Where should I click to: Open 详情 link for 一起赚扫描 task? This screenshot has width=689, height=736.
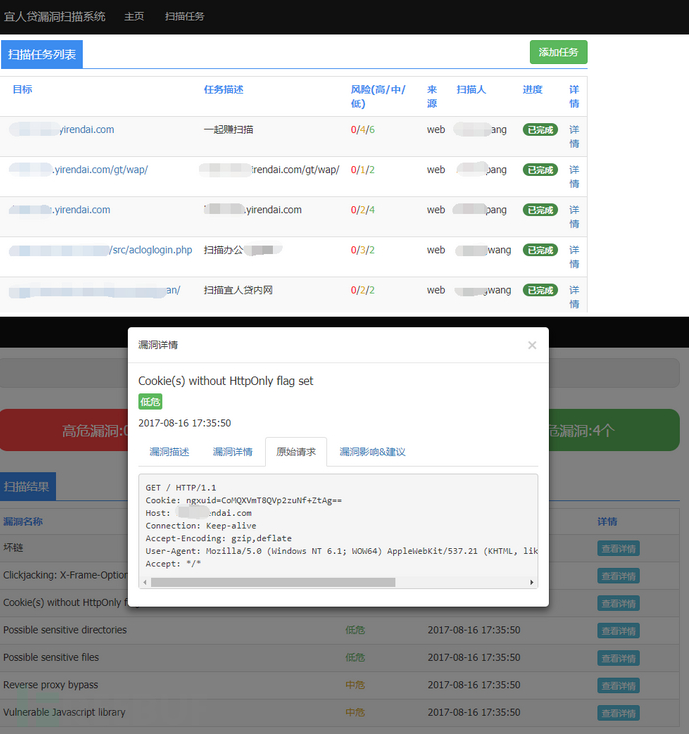click(574, 136)
